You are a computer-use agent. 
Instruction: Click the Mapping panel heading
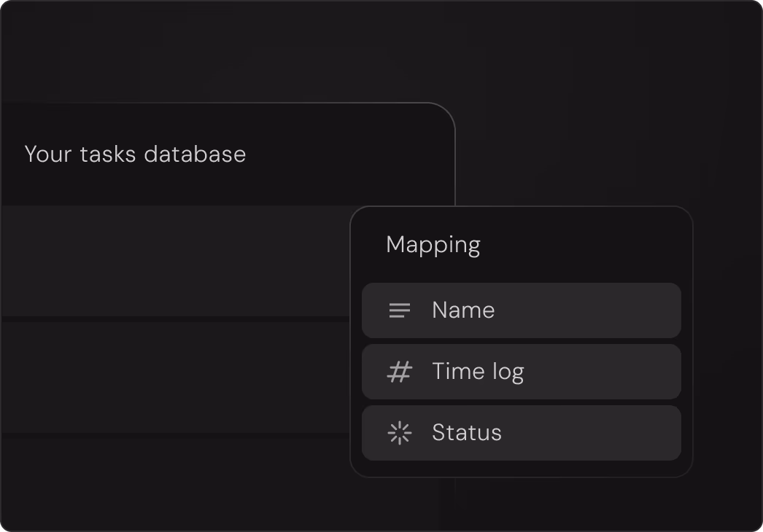433,245
